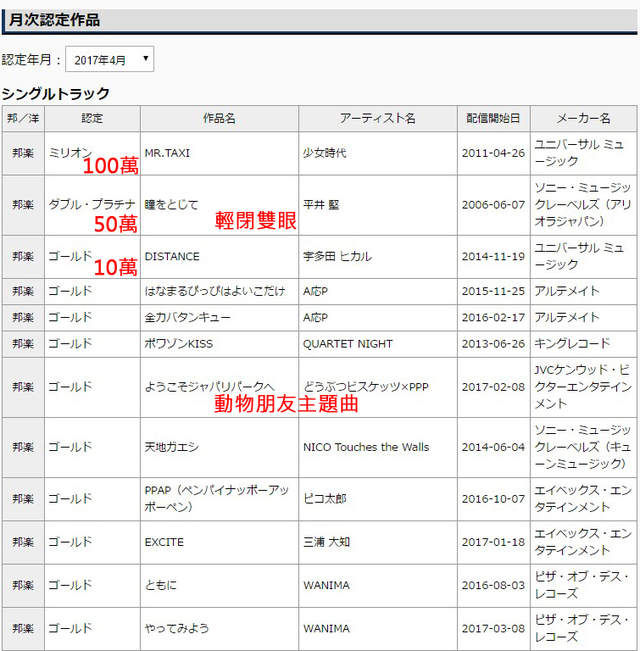This screenshot has width=640, height=651.
Task: Click the JVCケンウッド maker cell
Action: (583, 387)
